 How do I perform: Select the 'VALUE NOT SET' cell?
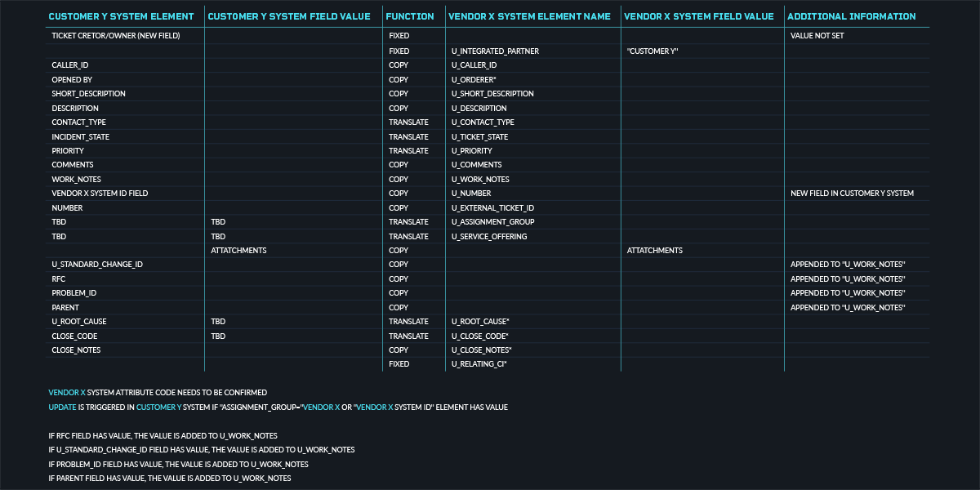click(x=817, y=36)
